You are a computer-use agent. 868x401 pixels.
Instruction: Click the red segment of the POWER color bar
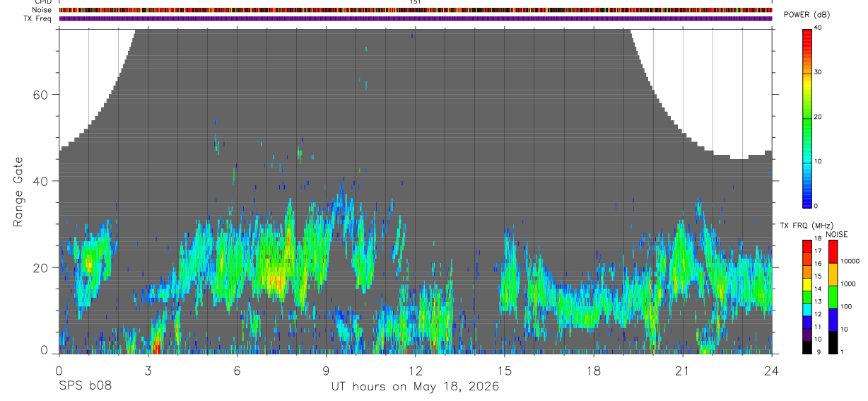pyautogui.click(x=807, y=44)
